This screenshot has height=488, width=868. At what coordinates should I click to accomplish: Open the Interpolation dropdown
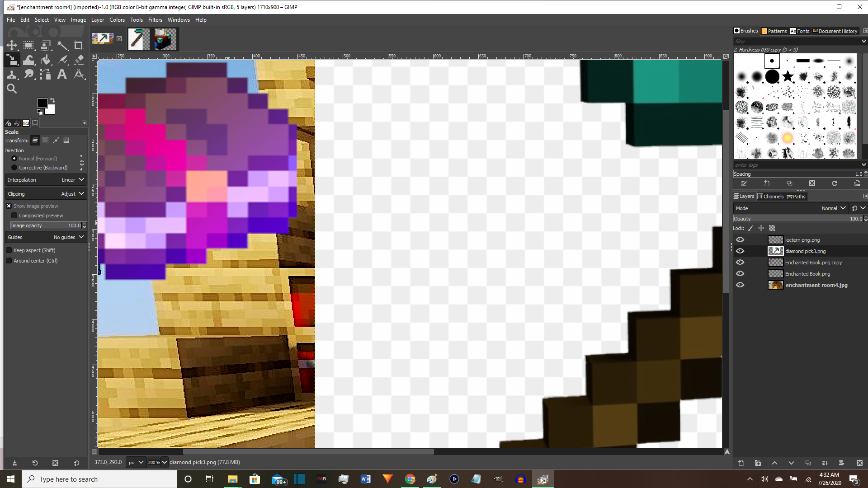[x=46, y=180]
